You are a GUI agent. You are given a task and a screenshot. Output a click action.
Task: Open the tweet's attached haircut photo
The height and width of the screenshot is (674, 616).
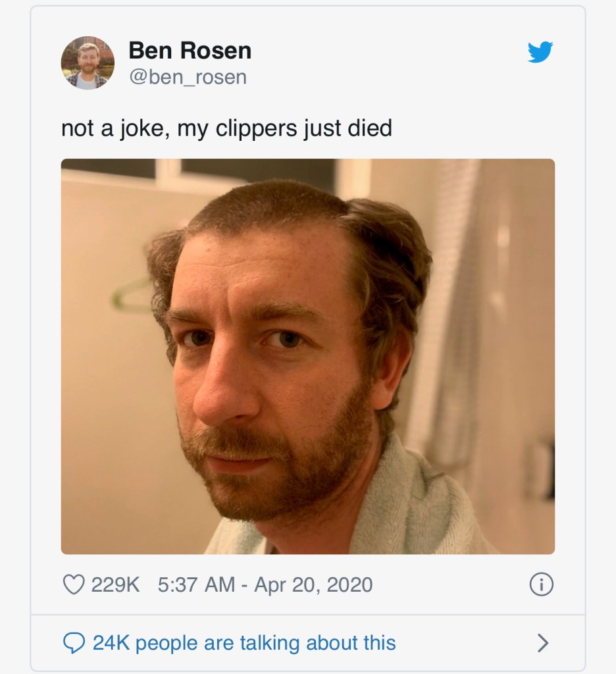coord(307,356)
